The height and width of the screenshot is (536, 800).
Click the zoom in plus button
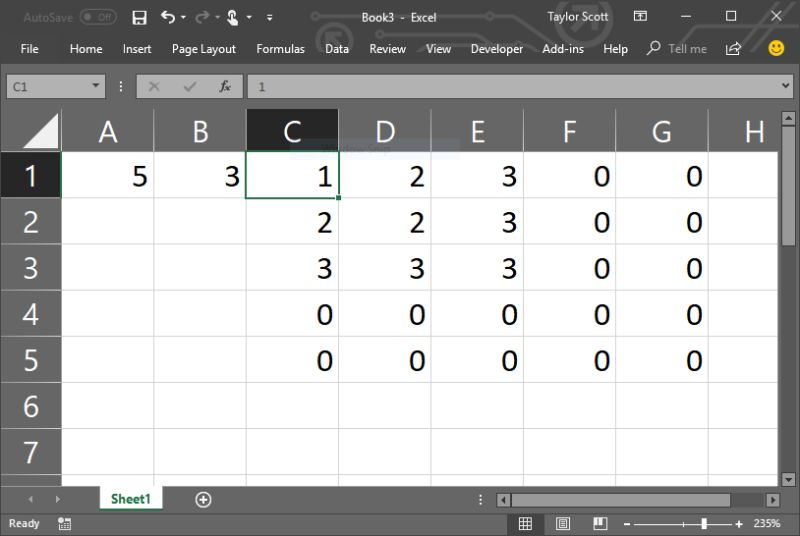[x=739, y=524]
